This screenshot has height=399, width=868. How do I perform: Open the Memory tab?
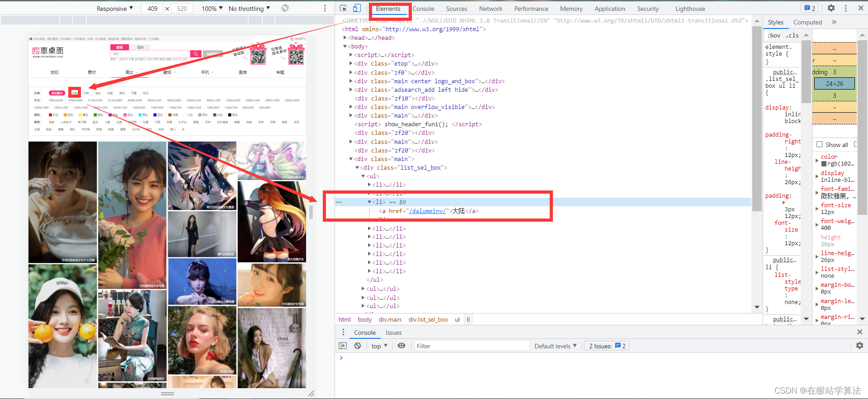click(571, 9)
